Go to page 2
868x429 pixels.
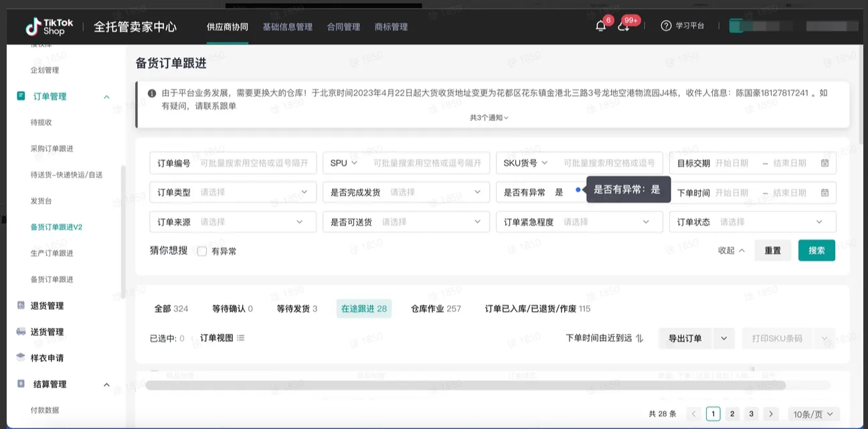(x=733, y=414)
